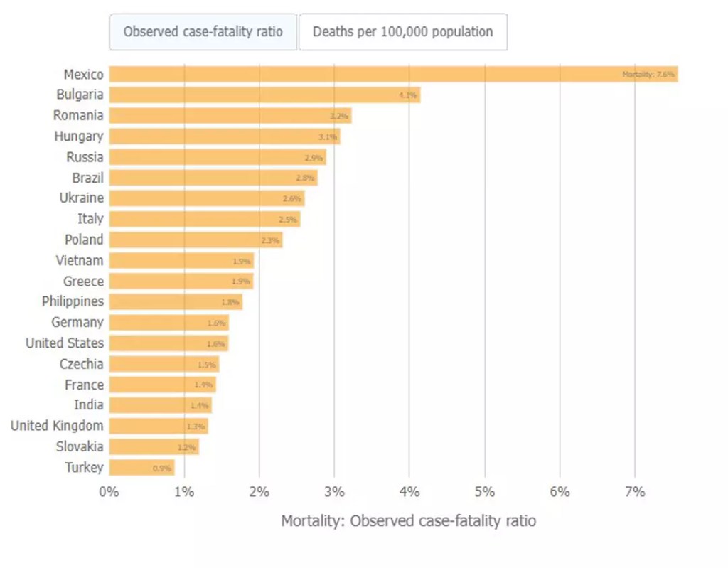Click the Greece bar in chart
728x568 pixels.
click(x=181, y=282)
